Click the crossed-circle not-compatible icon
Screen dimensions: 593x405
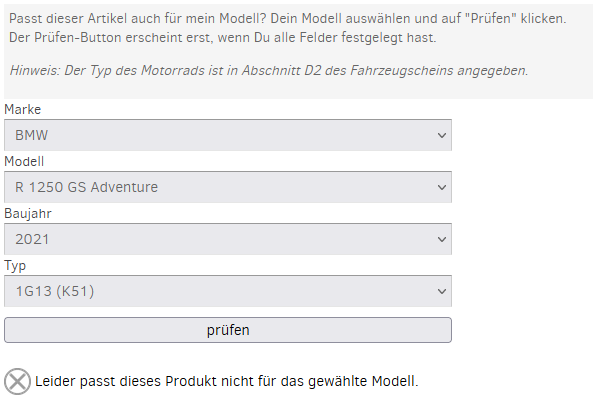pos(17,381)
